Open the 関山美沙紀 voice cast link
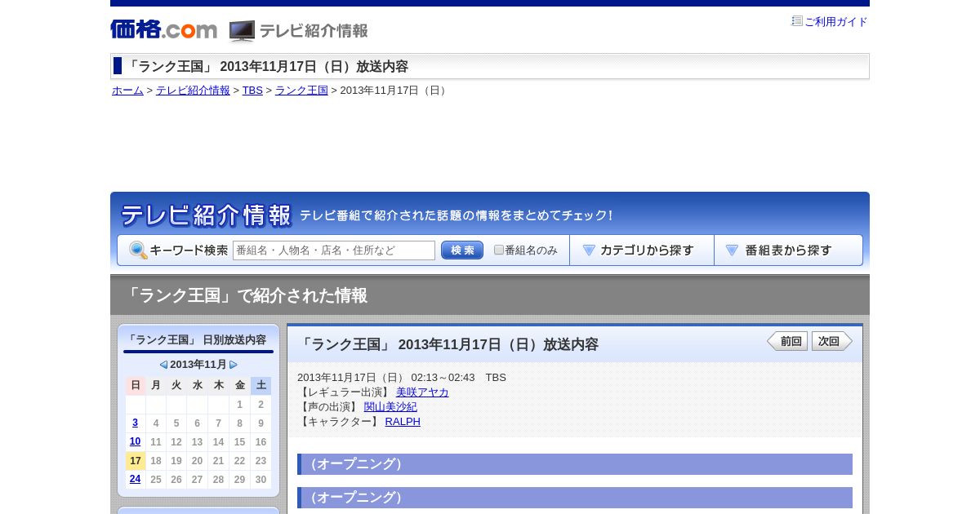980x514 pixels. [390, 407]
